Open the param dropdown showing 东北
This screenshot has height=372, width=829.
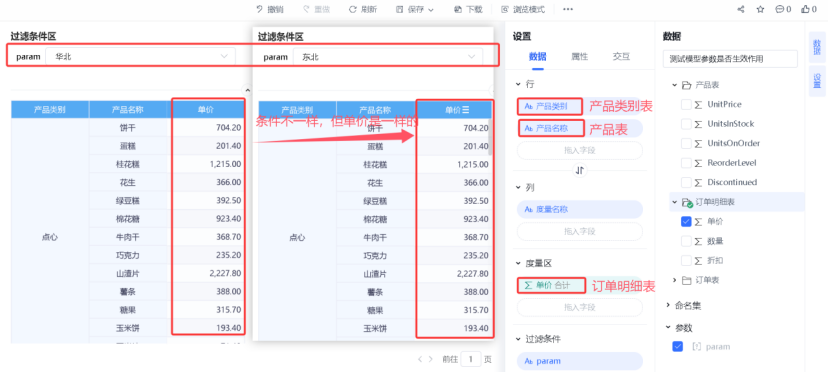(388, 57)
